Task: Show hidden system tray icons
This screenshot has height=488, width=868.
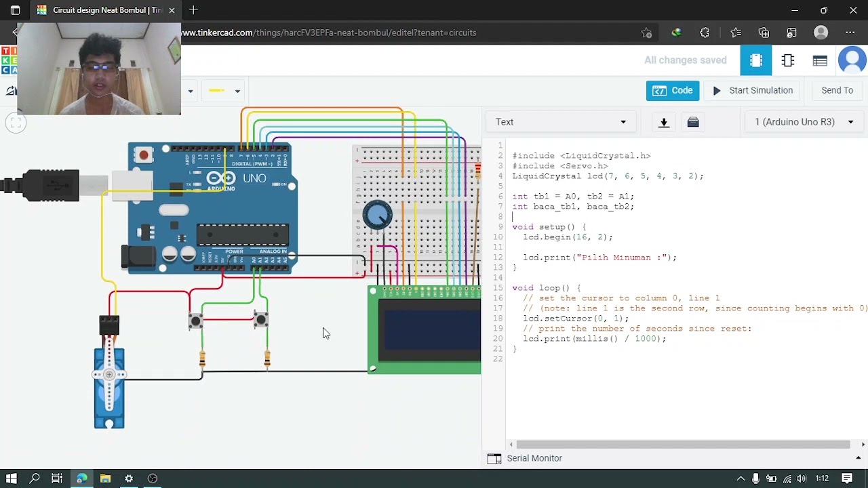Action: pos(741,479)
